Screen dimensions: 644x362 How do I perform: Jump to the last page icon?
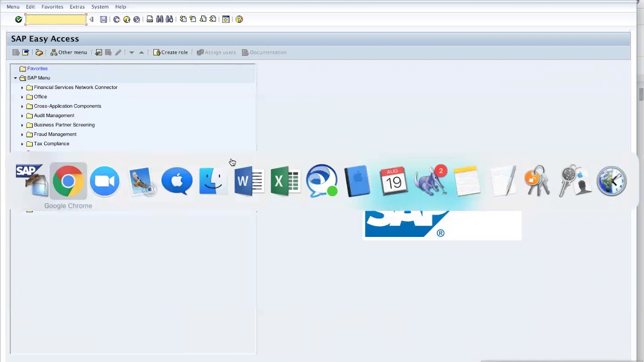pyautogui.click(x=213, y=19)
